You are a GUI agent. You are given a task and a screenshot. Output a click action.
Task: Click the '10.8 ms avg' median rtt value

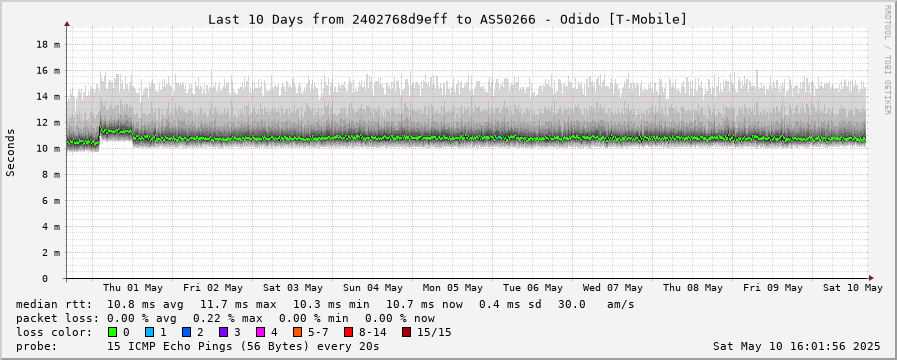coord(145,304)
